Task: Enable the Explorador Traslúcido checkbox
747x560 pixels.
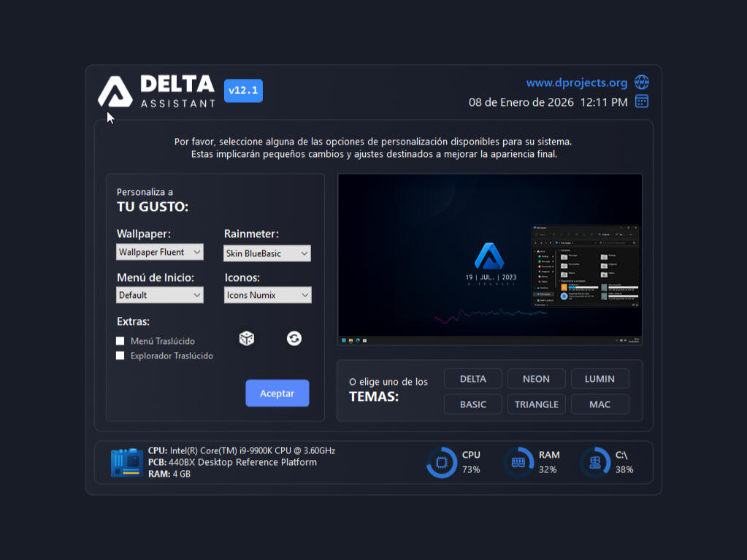Action: click(120, 356)
